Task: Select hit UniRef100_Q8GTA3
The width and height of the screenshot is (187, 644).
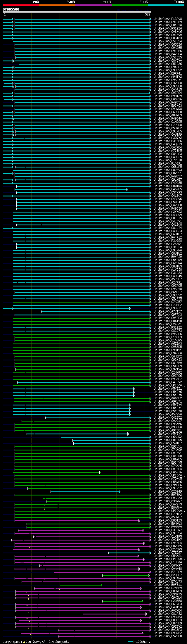Action: 168,38
